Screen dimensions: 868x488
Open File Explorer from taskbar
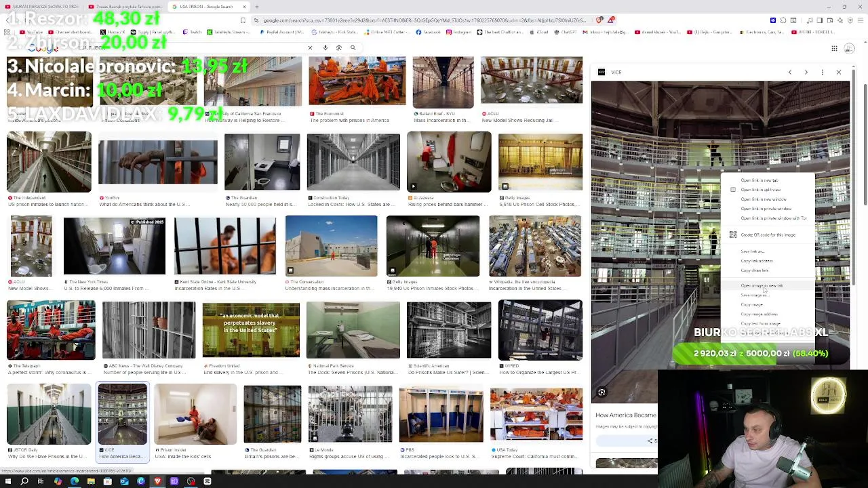(x=92, y=481)
